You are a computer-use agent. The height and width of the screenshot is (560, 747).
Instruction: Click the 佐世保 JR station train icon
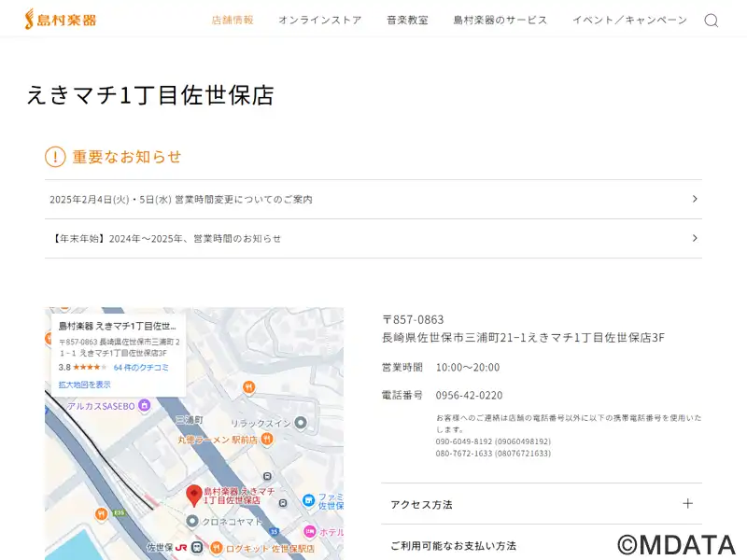pyautogui.click(x=197, y=548)
